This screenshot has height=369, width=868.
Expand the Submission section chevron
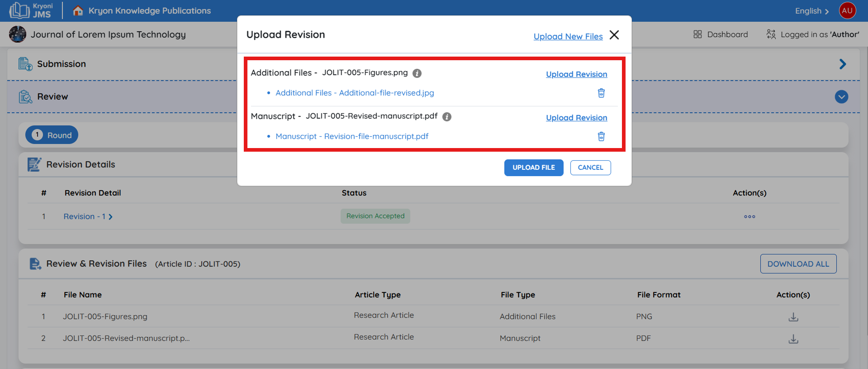(842, 64)
